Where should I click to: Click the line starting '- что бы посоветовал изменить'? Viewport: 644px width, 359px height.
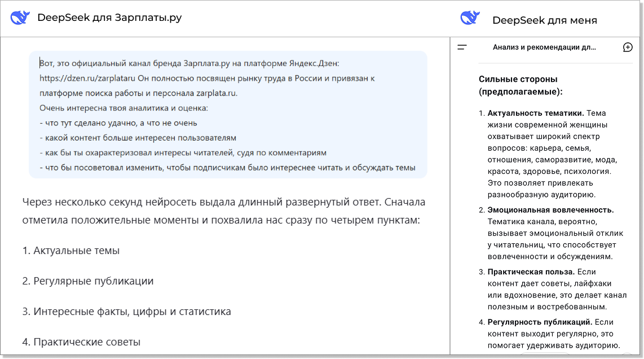[x=227, y=168]
